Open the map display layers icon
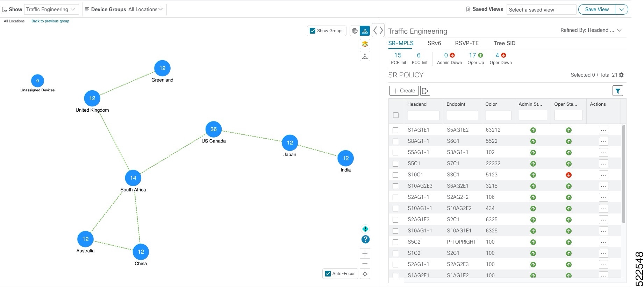Screen dimensions: 644x287 [365, 44]
